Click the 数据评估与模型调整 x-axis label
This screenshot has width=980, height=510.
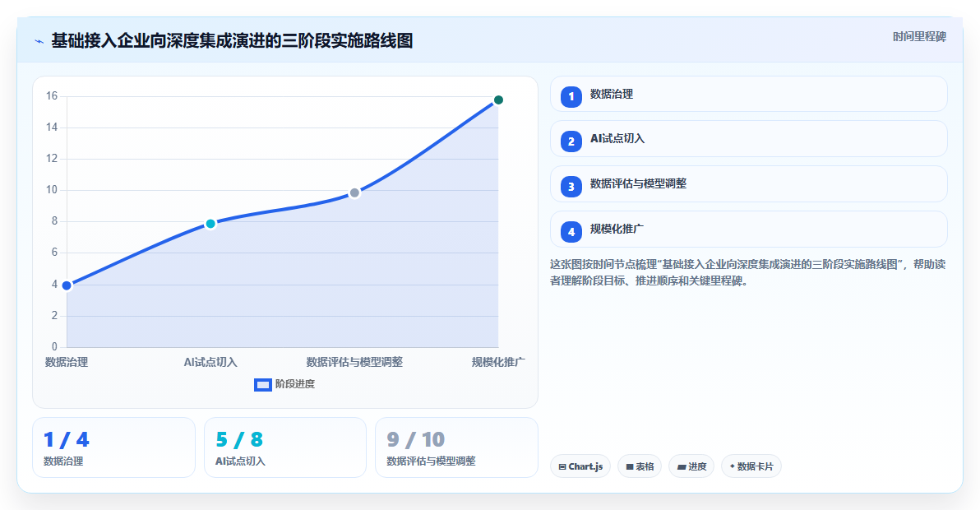coord(354,363)
